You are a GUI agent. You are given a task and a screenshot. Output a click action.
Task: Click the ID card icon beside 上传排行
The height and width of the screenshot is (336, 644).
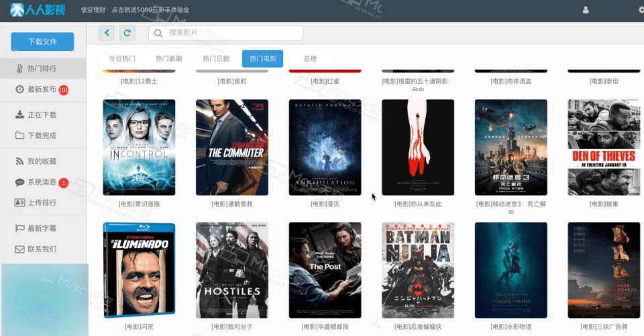click(x=19, y=203)
